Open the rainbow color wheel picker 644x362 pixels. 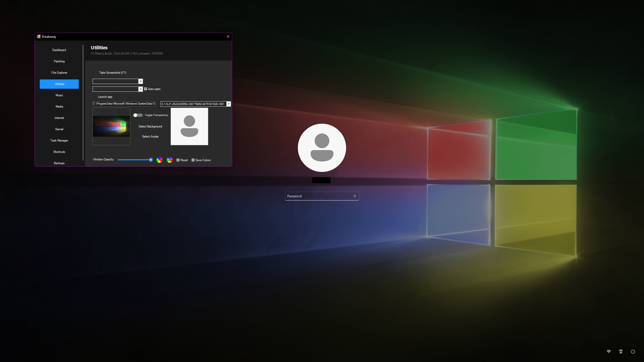tap(159, 160)
